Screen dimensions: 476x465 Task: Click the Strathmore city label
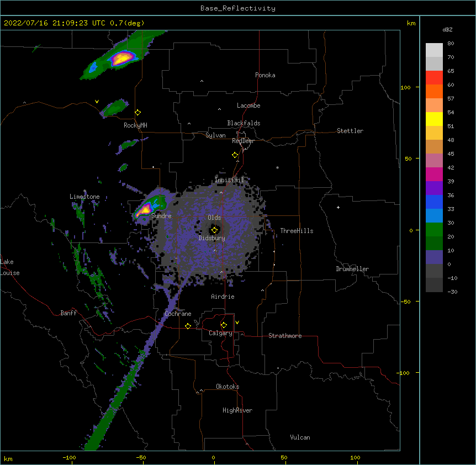click(285, 336)
